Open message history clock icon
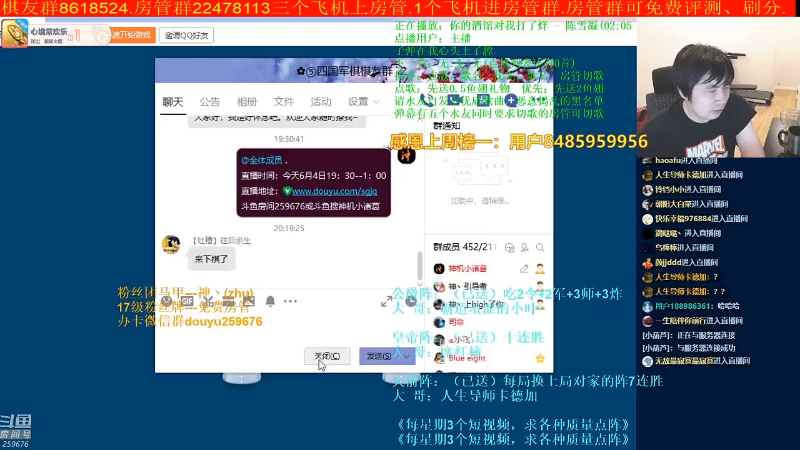Screen dimensions: 800x450 tap(410, 302)
